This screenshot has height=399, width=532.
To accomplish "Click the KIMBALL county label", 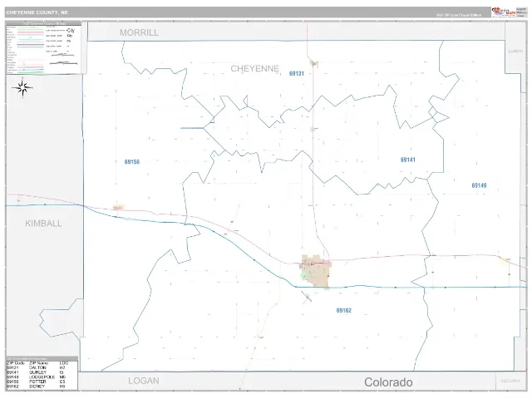I will (43, 224).
